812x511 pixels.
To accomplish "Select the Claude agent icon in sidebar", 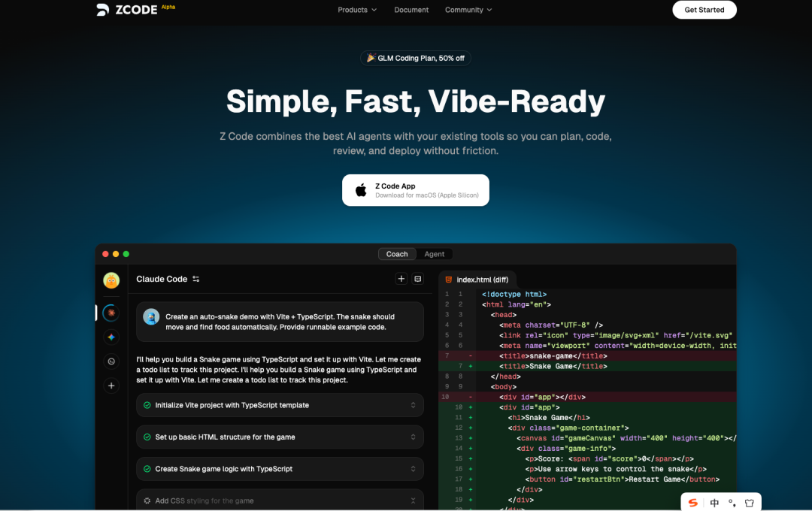I will pyautogui.click(x=111, y=313).
